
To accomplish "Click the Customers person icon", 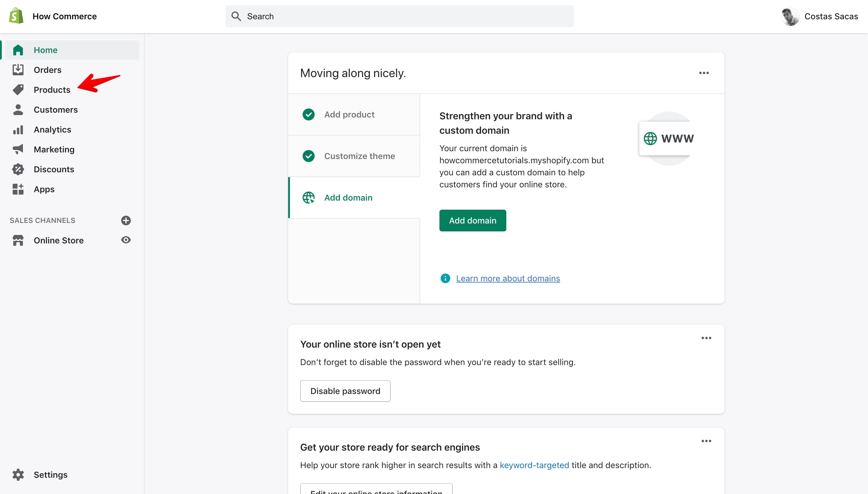I will pos(18,110).
